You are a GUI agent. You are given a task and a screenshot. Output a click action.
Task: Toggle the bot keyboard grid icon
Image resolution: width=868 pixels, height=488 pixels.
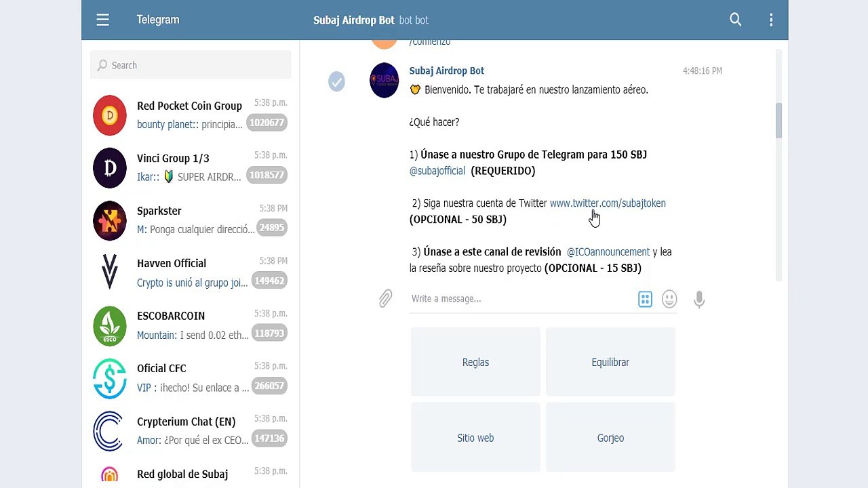[x=645, y=299]
